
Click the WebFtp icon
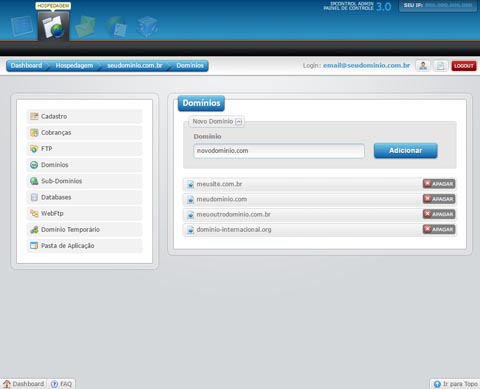(34, 213)
